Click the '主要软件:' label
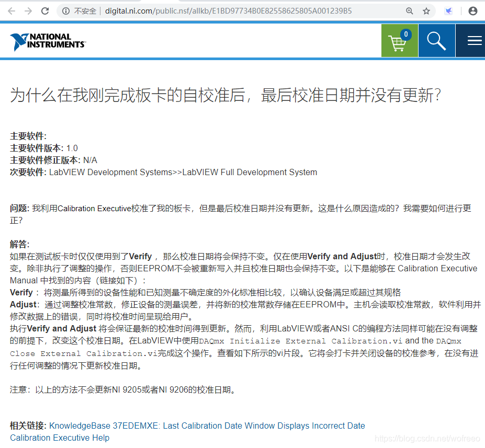The image size is (485, 448). (x=28, y=136)
